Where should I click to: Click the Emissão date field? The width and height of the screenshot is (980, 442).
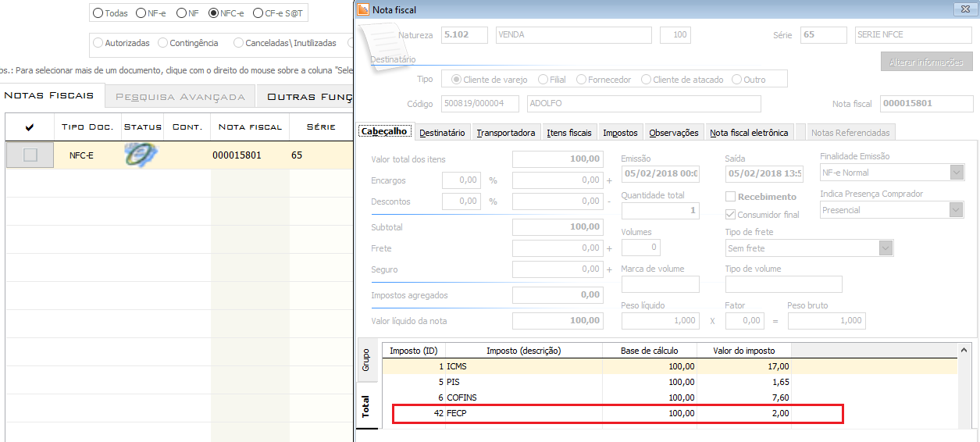click(661, 173)
